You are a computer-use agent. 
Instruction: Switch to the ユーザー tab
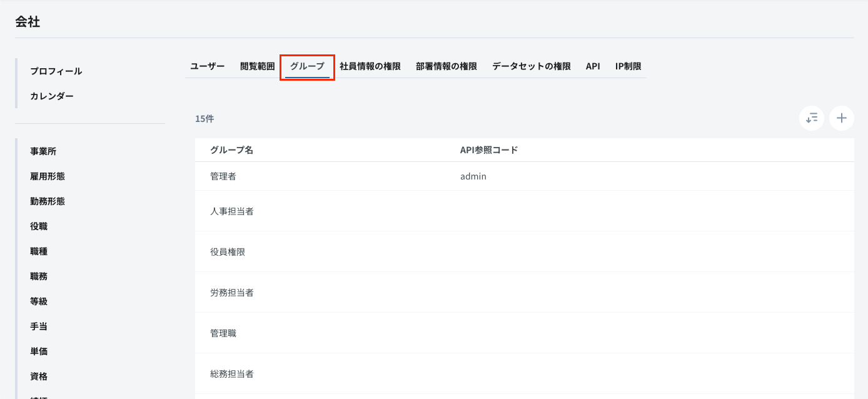pos(207,66)
